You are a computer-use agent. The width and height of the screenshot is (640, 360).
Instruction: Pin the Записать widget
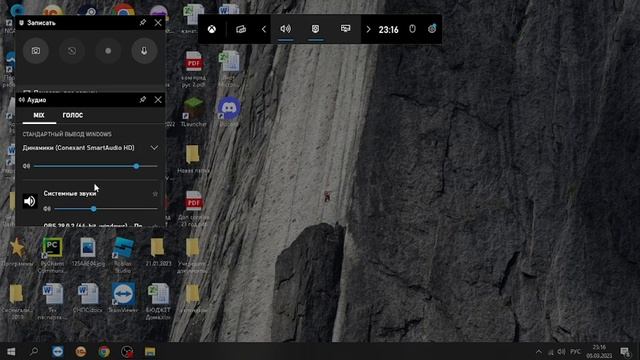pyautogui.click(x=142, y=23)
